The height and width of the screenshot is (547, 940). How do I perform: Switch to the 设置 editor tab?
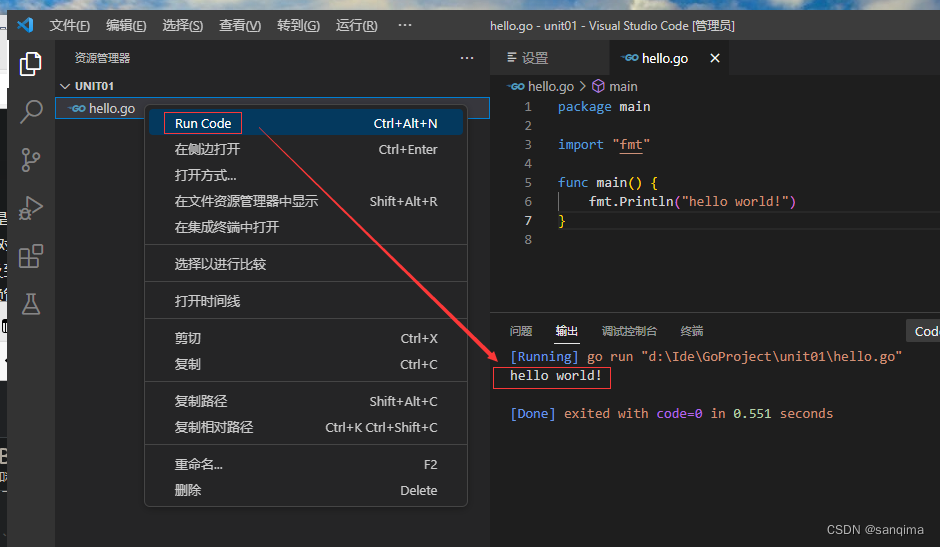(x=550, y=58)
